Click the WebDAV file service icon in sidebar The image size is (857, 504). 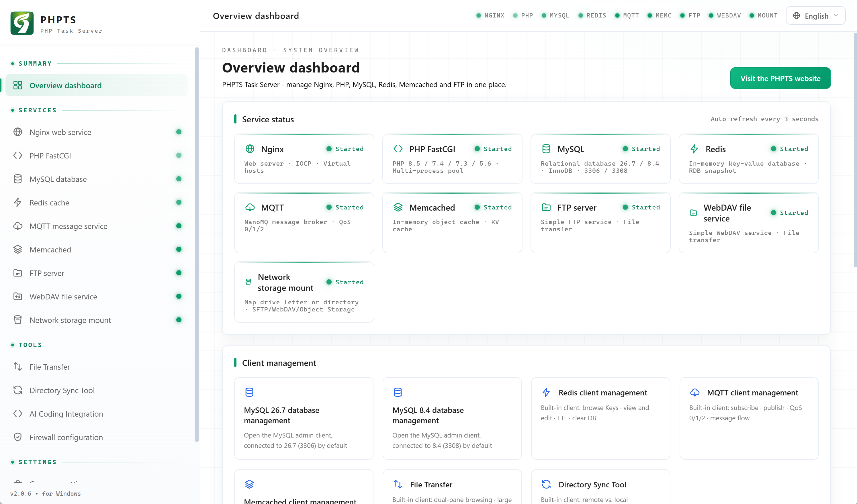pos(18,296)
